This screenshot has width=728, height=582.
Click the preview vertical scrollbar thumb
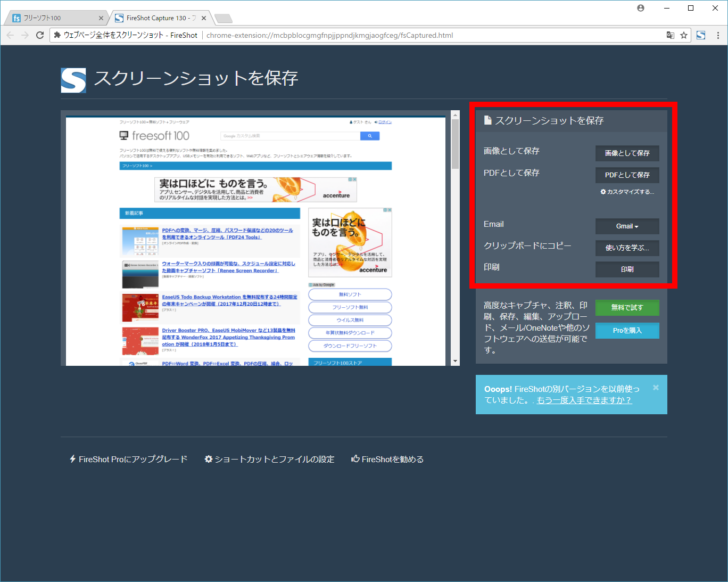[455, 144]
